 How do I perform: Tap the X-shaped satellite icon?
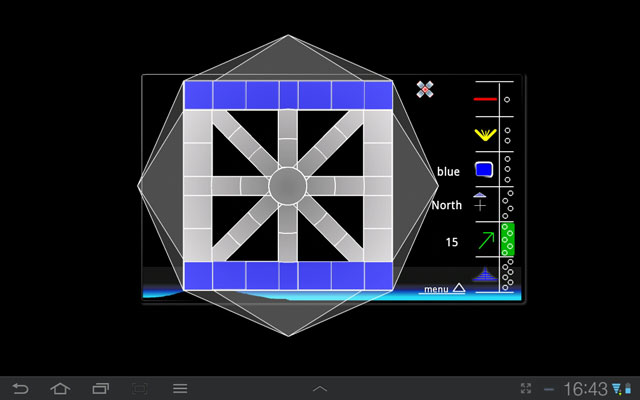(425, 89)
